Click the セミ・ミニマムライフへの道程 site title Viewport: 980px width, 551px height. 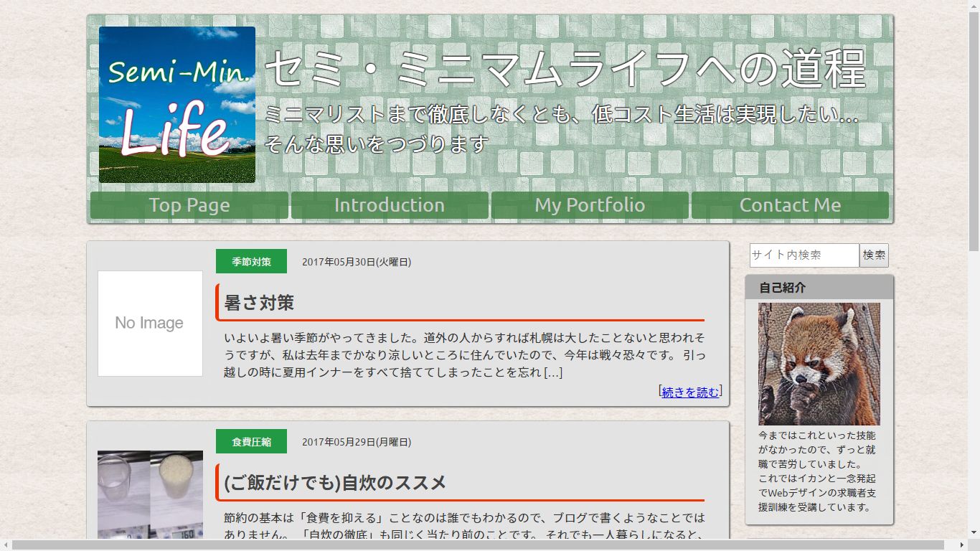[x=565, y=69]
